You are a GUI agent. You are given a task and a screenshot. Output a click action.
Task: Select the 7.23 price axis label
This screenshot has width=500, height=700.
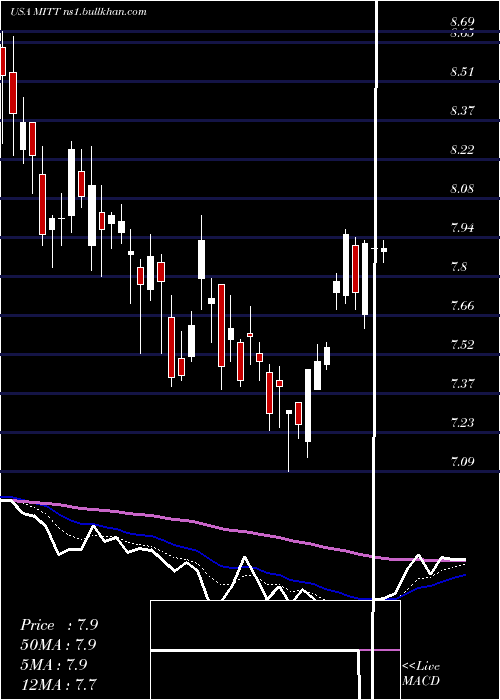[462, 422]
